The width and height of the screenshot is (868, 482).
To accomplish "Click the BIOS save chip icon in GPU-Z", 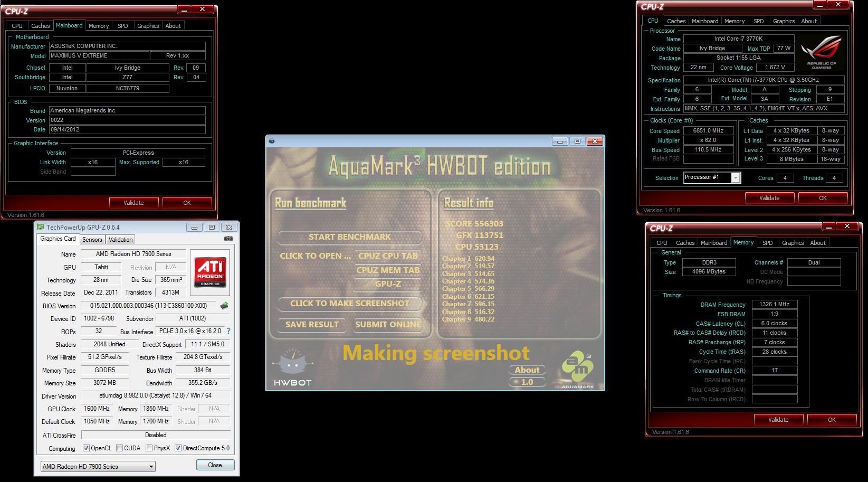I will pyautogui.click(x=224, y=305).
